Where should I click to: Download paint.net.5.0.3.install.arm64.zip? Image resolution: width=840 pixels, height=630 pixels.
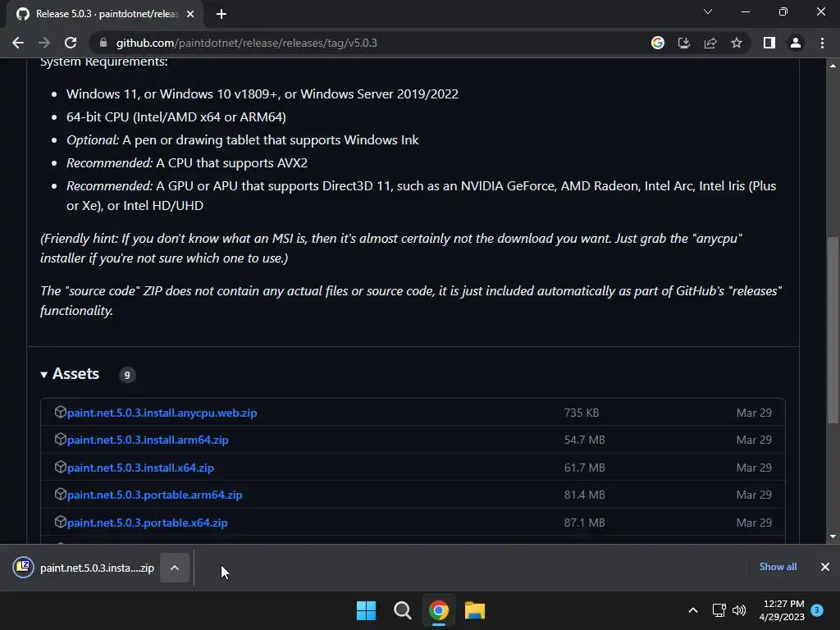[148, 440]
